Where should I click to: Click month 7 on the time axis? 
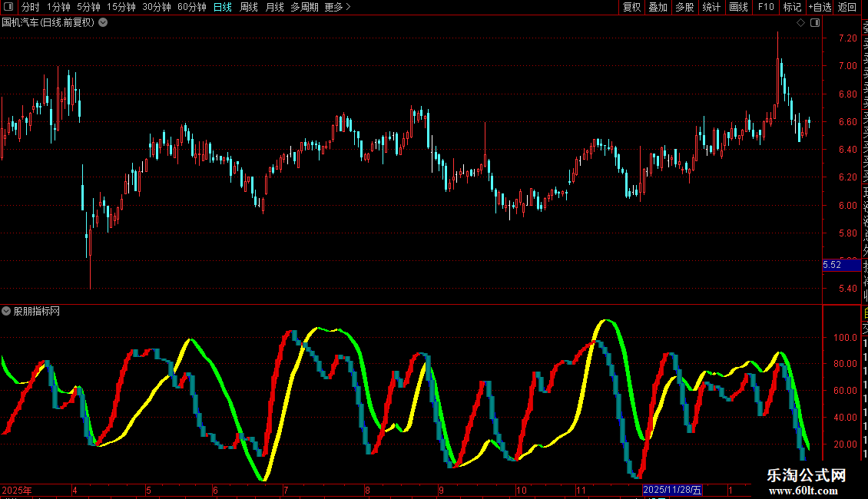tap(286, 490)
